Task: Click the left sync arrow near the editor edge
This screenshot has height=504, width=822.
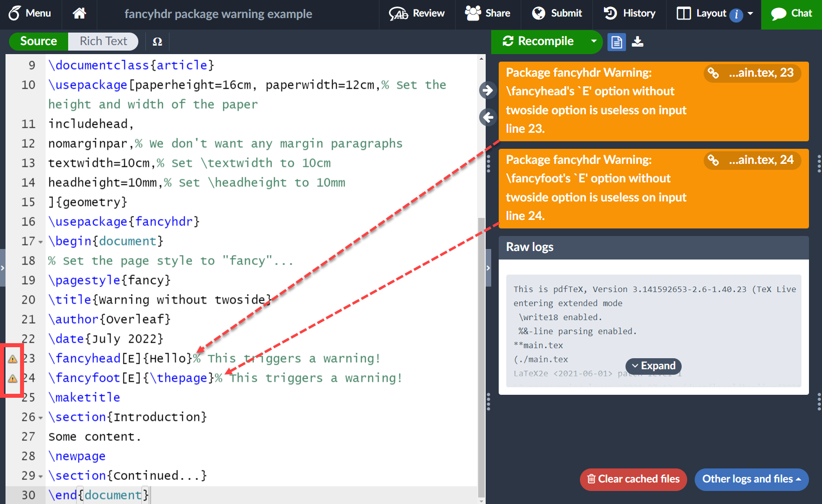Action: click(488, 117)
